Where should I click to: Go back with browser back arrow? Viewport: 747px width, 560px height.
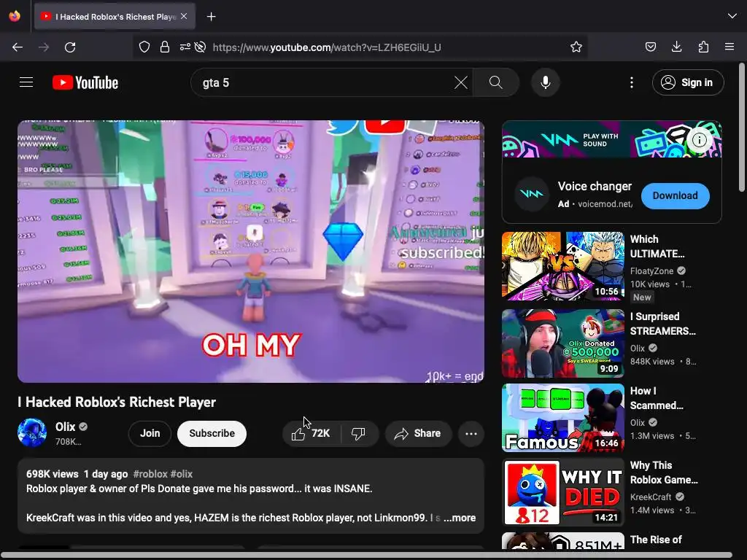pyautogui.click(x=18, y=47)
